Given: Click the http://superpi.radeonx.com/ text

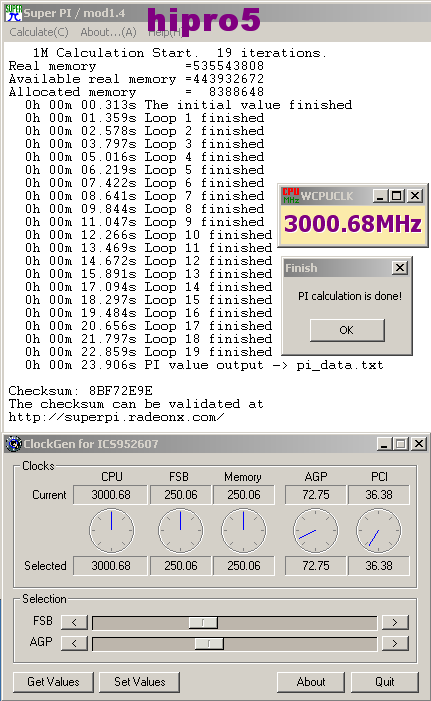Looking at the screenshot, I should (x=116, y=417).
